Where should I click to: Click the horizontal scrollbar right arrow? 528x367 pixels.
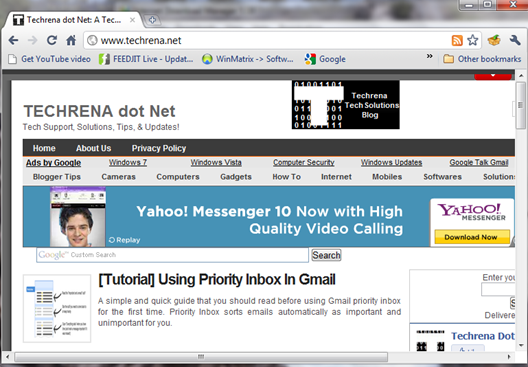(x=509, y=357)
